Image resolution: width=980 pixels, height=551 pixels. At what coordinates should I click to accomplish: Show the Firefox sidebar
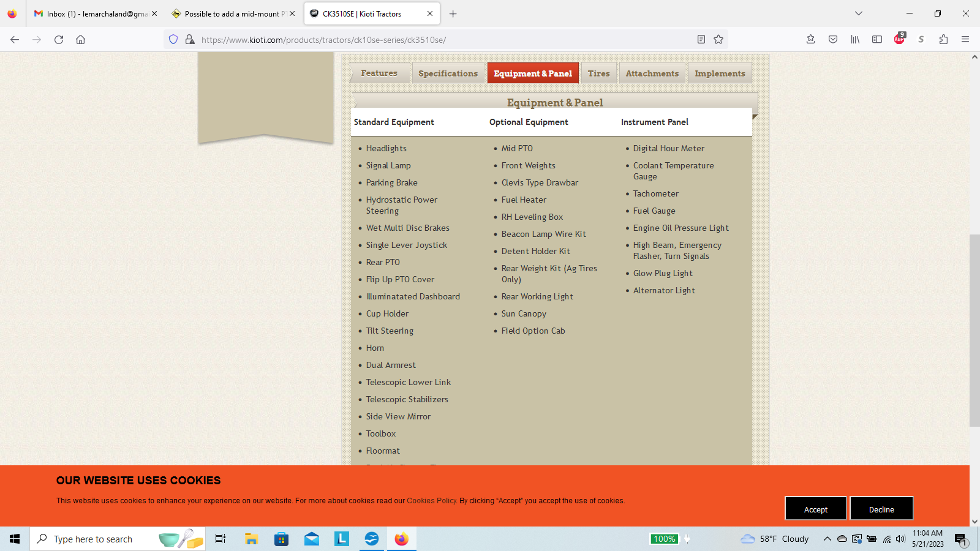coord(877,40)
